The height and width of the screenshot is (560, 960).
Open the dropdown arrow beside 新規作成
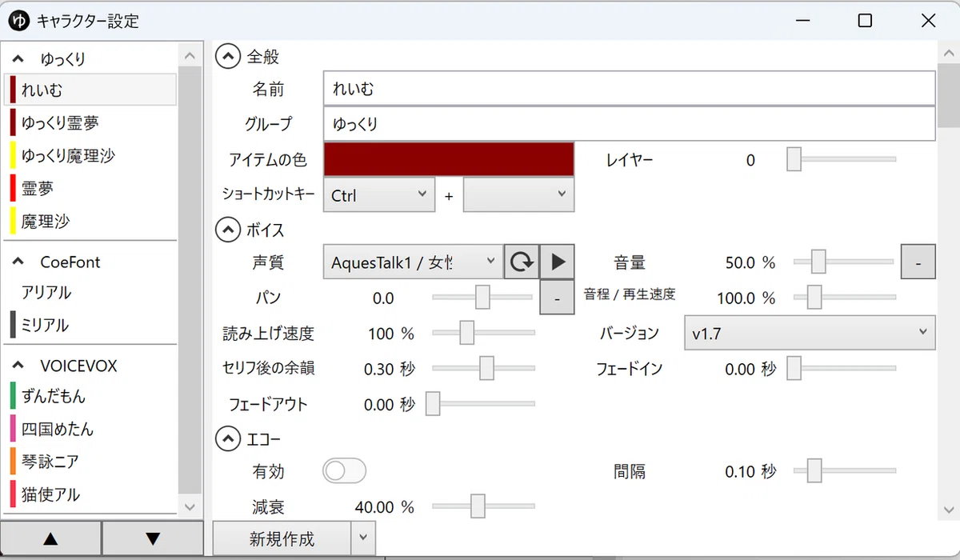(x=363, y=538)
